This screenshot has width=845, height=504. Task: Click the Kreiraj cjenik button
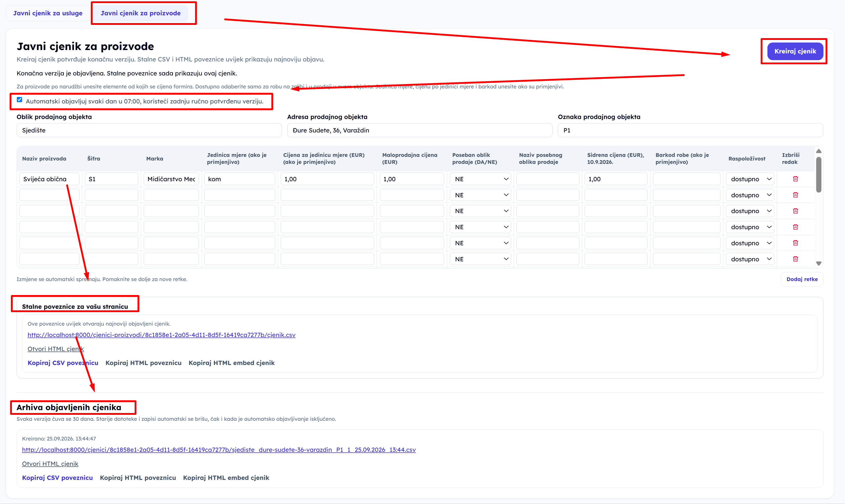tap(795, 51)
